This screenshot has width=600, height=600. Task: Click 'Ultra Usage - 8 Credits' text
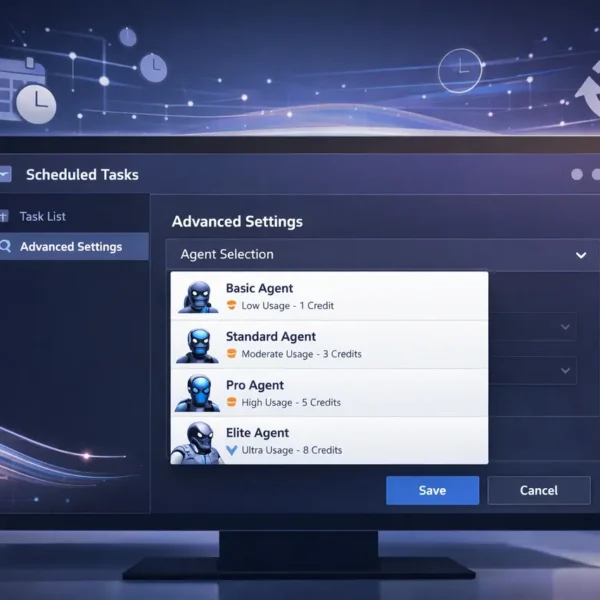292,450
